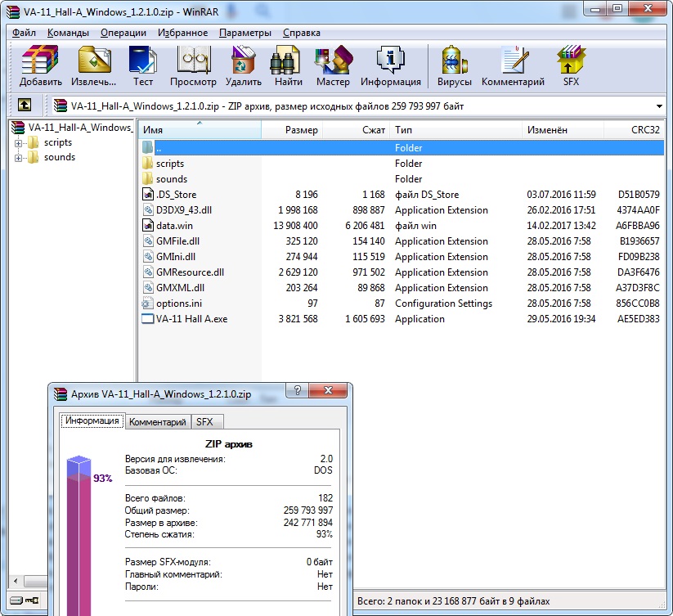Click the .DS_Store file icon
Viewport: 673px width, 616px height.
coord(148,195)
